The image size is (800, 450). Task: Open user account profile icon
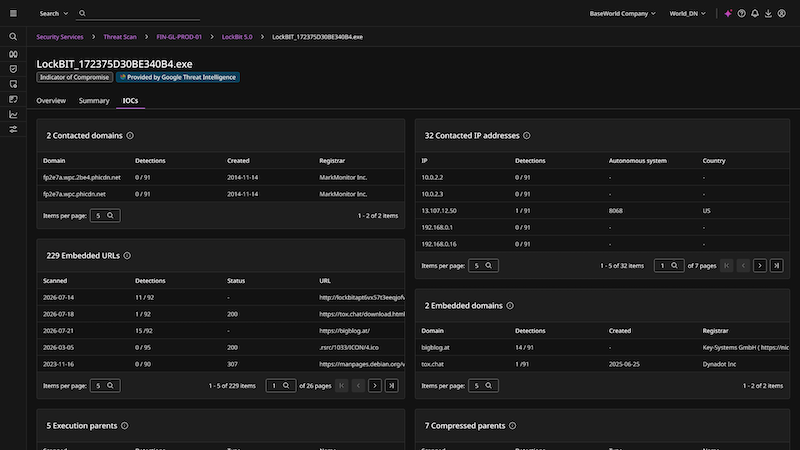(782, 13)
